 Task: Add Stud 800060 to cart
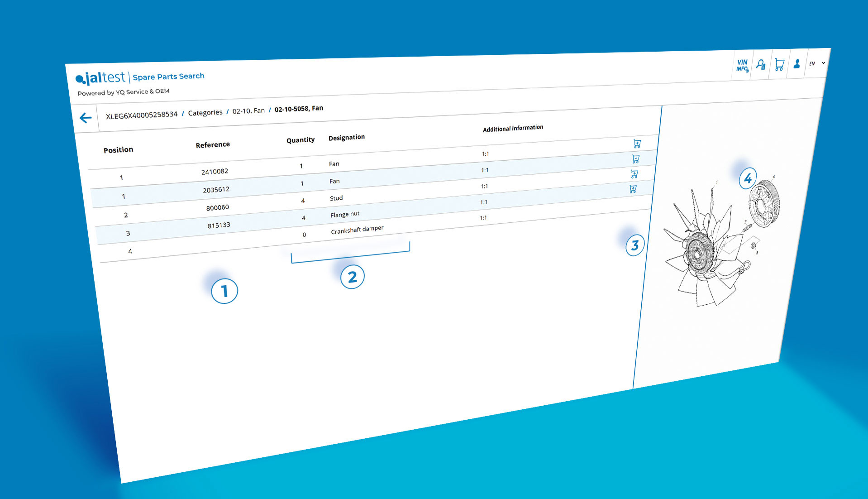[x=634, y=174]
